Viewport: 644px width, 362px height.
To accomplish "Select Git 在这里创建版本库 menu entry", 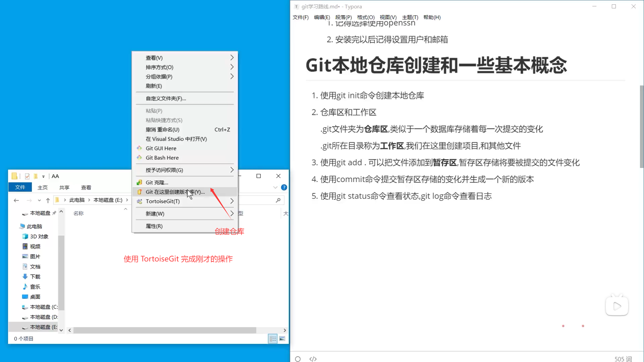I will pyautogui.click(x=174, y=192).
